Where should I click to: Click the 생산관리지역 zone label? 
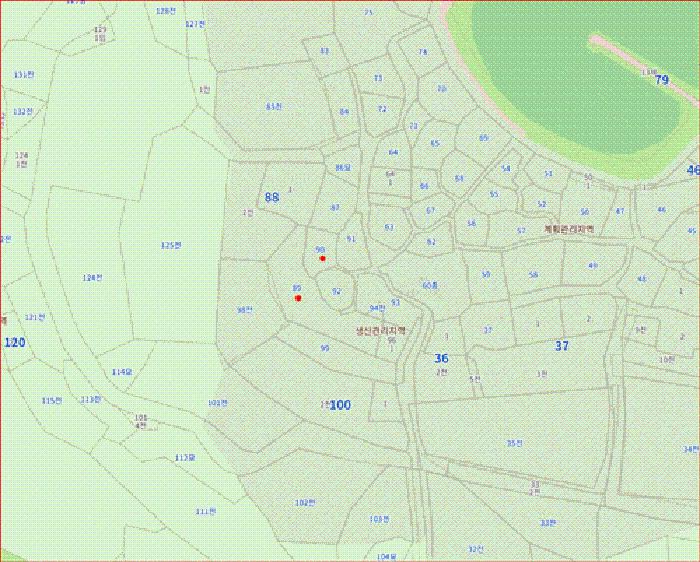pyautogui.click(x=382, y=329)
